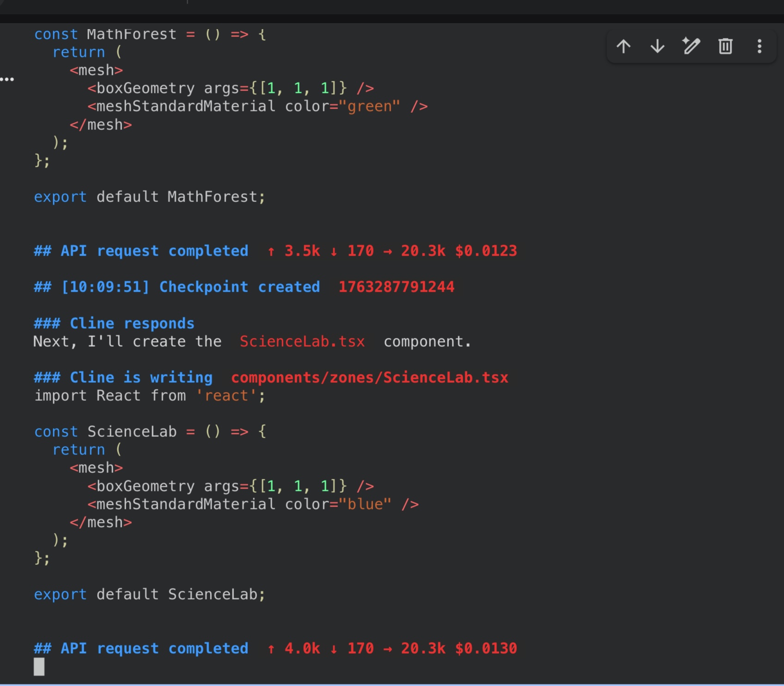Click the "3.5k" upload token count

point(302,251)
